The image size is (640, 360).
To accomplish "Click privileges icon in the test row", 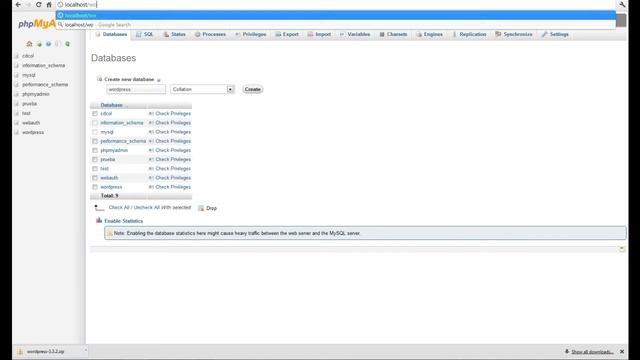I will coord(151,169).
